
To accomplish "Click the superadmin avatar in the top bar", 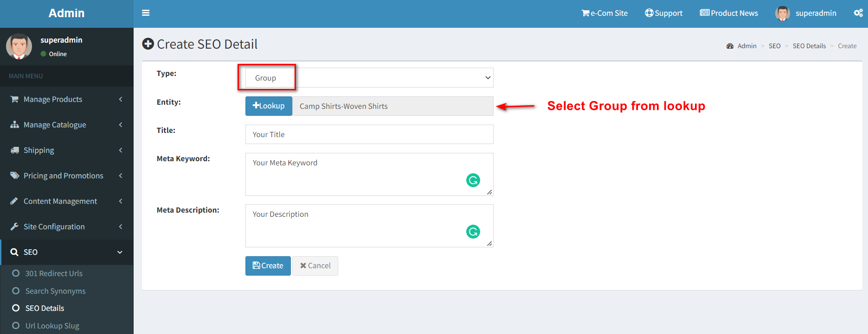I will click(783, 13).
